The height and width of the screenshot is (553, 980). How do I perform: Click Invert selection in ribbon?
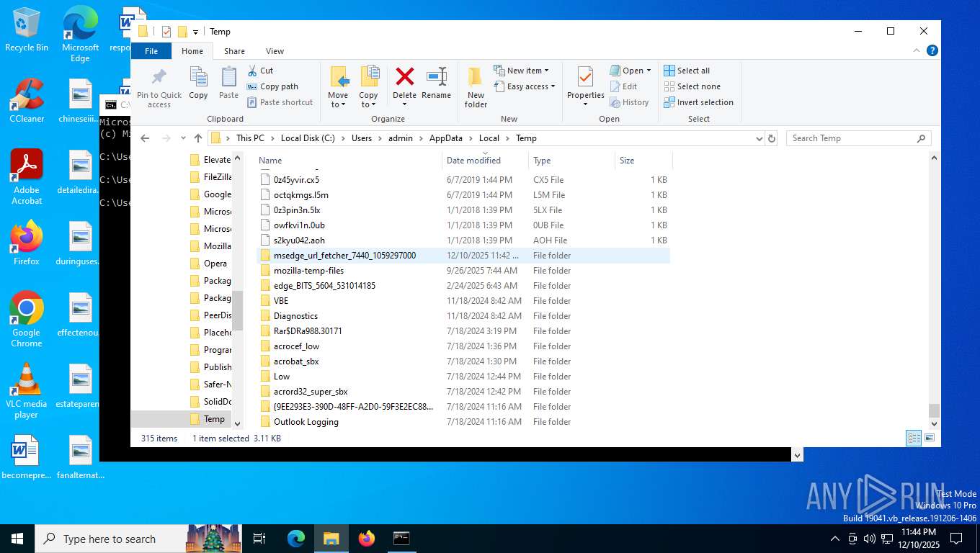click(698, 102)
